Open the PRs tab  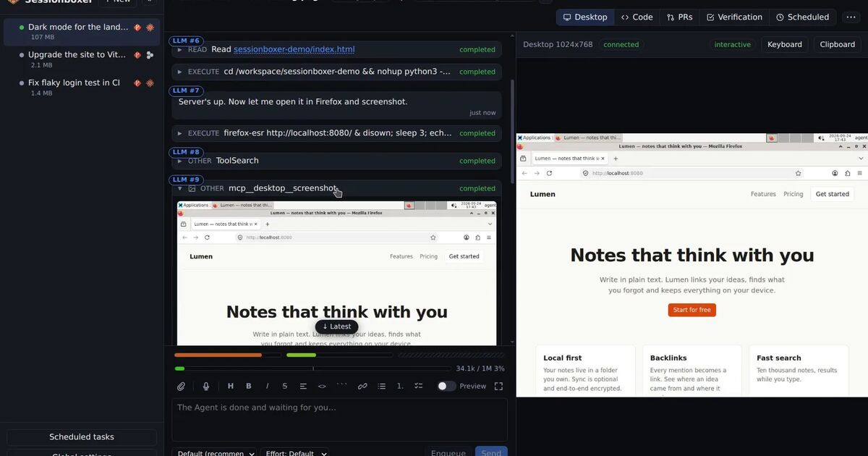[680, 17]
